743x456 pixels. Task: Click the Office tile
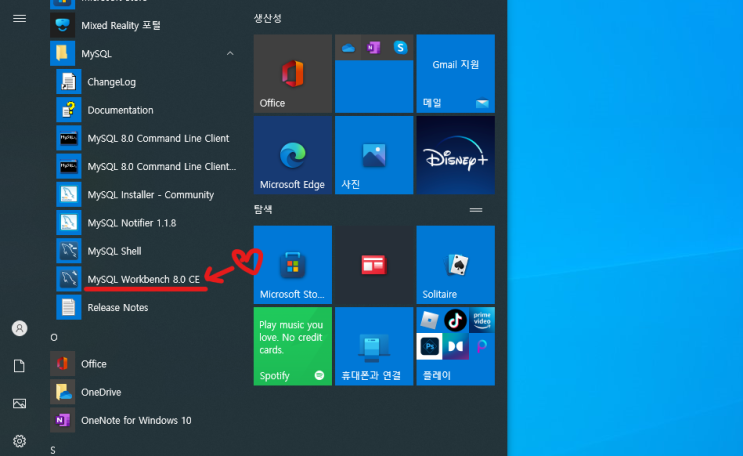[x=293, y=73]
